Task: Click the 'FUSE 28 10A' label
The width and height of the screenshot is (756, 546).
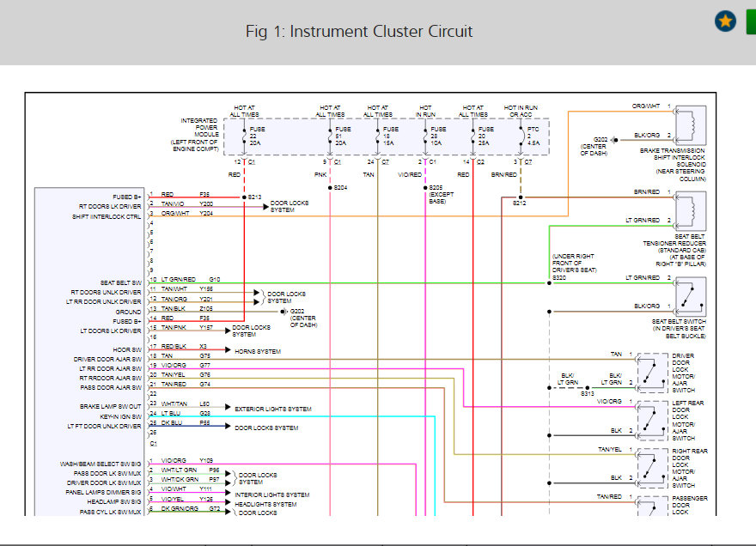Action: tap(438, 136)
